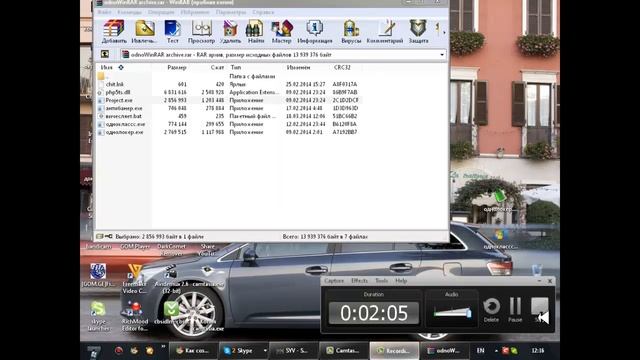The image size is (640, 360).
Task: Select the антибанер.exe file row
Action: 229,108
